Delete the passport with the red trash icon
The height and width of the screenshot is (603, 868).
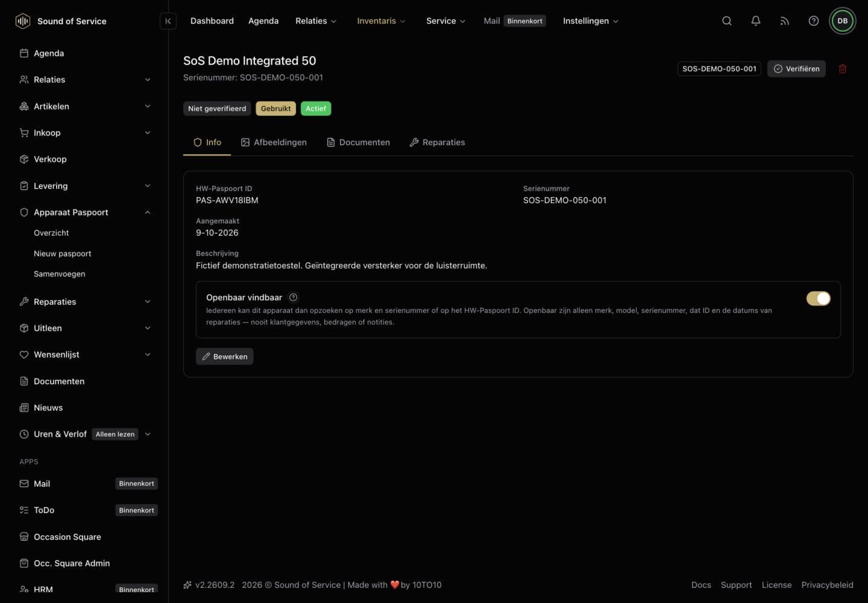[843, 69]
